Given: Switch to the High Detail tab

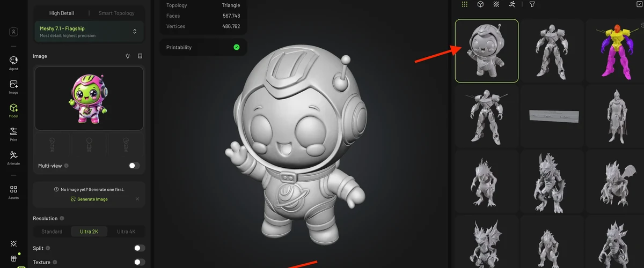Looking at the screenshot, I should click(x=62, y=13).
